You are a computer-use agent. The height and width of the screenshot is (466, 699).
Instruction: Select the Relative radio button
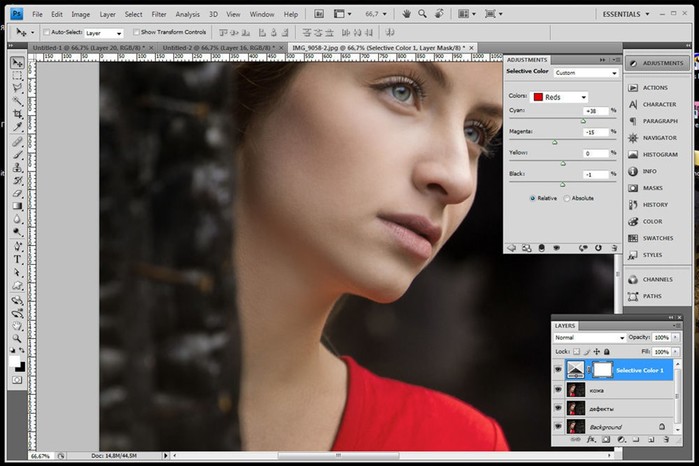[532, 198]
